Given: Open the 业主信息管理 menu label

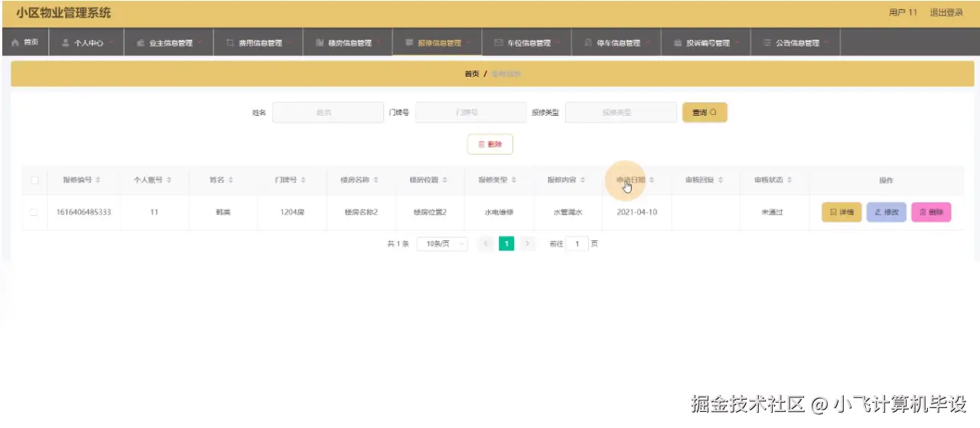Looking at the screenshot, I should 171,43.
